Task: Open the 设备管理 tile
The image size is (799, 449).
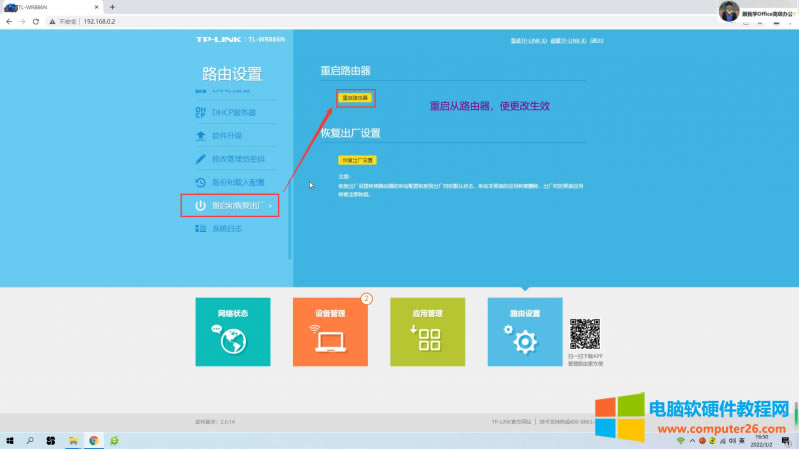Action: click(x=330, y=332)
